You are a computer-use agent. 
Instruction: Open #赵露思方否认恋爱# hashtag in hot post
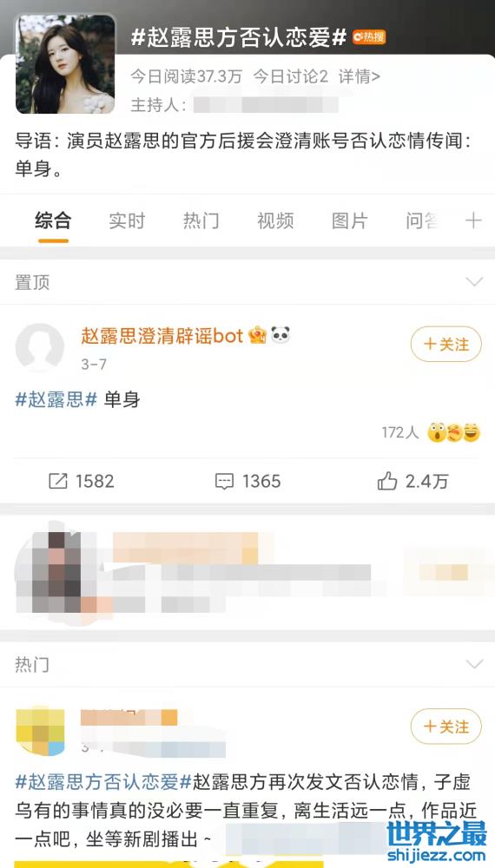pyautogui.click(x=103, y=782)
